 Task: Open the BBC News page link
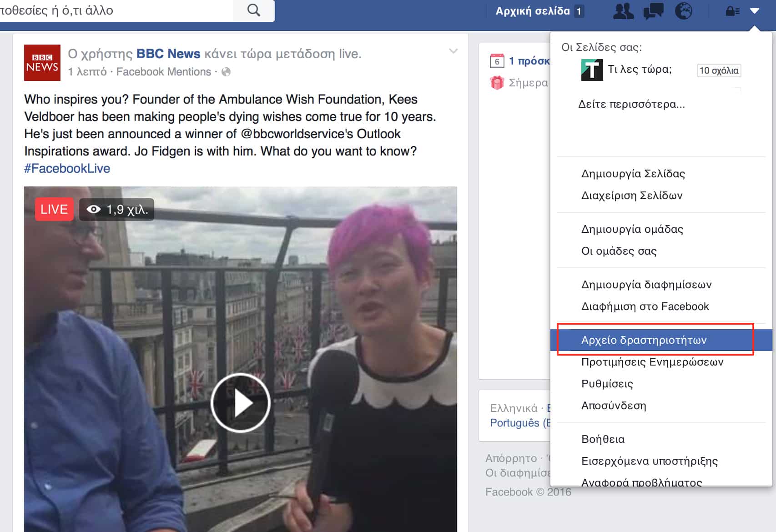pos(168,54)
